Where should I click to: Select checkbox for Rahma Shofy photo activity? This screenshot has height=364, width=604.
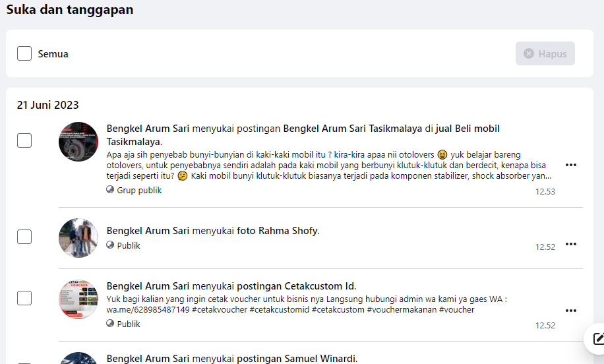click(24, 237)
